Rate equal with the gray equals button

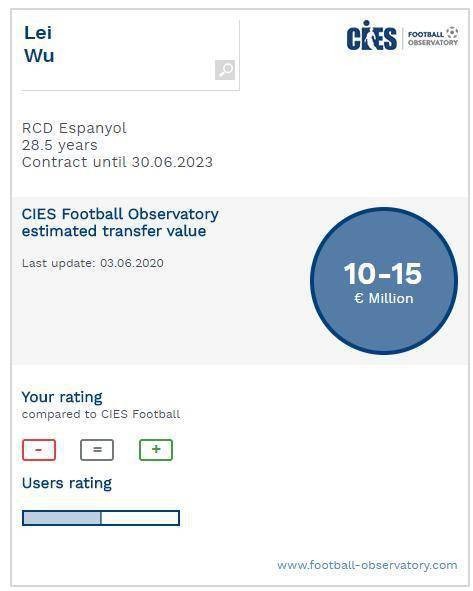(97, 450)
